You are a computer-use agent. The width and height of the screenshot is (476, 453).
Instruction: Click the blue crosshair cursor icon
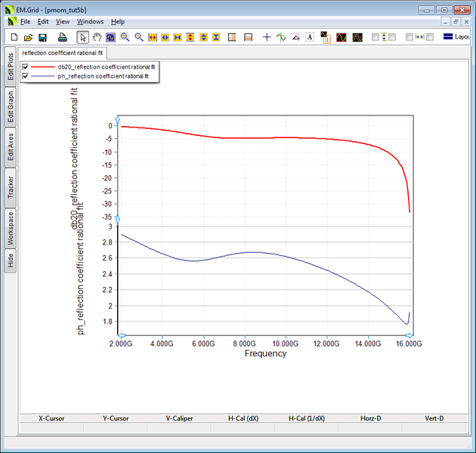(267, 37)
